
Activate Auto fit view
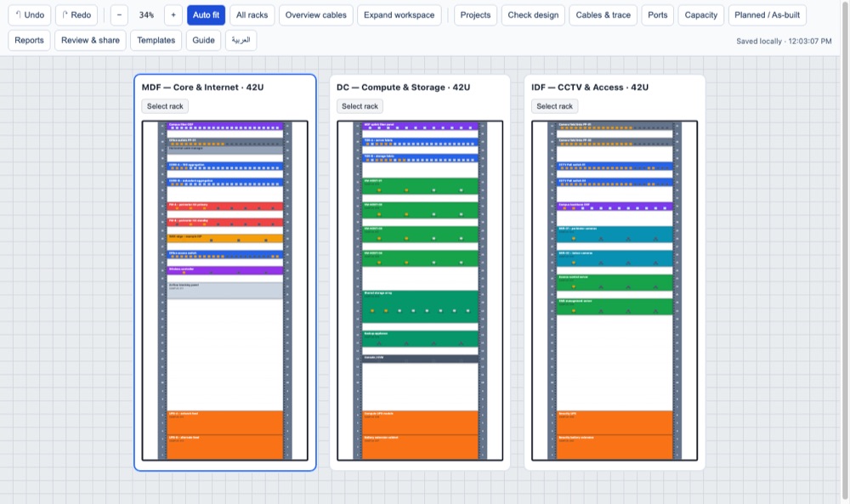[206, 15]
